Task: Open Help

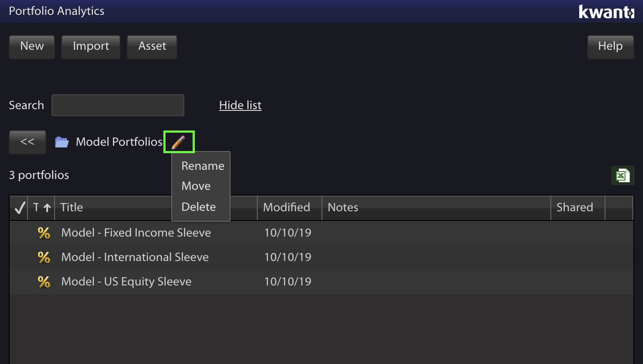Action: point(610,47)
